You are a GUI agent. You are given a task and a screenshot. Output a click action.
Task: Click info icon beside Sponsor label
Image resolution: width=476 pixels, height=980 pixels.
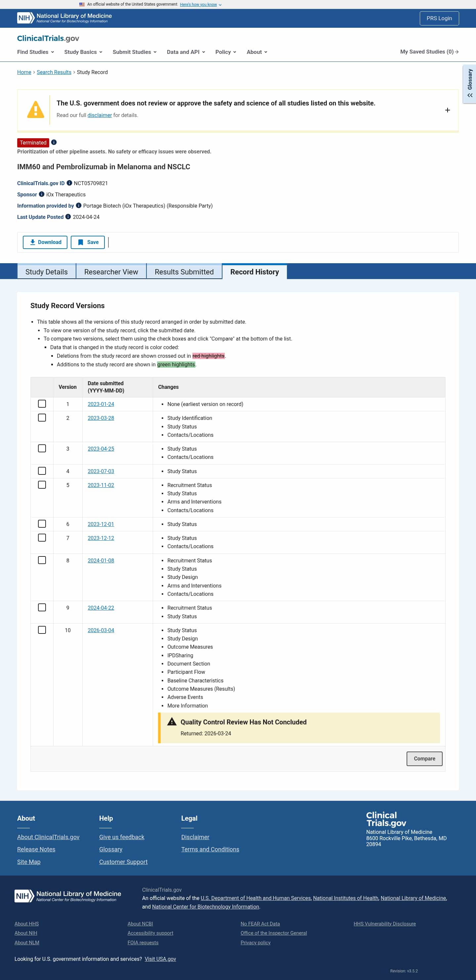click(42, 194)
